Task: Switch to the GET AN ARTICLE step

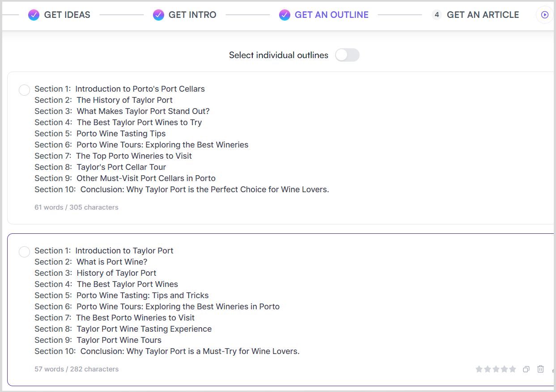Action: pos(483,15)
